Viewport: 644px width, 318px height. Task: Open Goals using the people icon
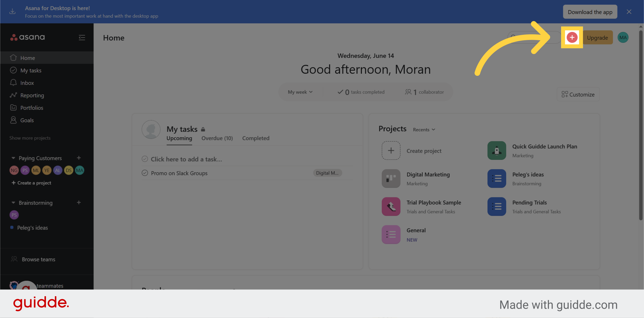[13, 120]
